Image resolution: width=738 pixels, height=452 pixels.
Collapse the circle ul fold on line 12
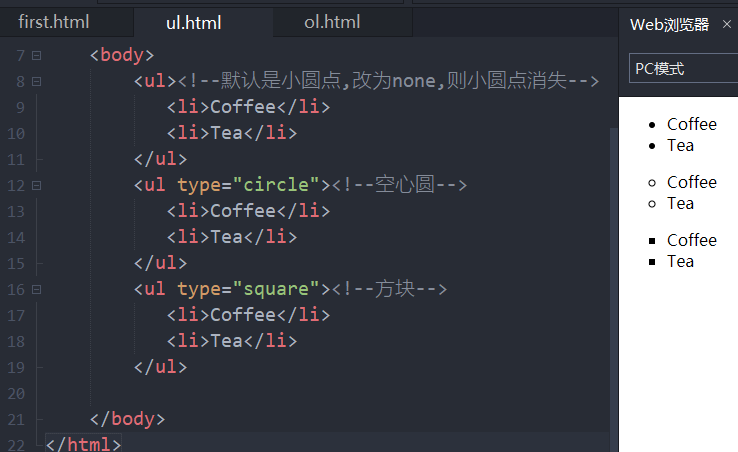tap(36, 186)
